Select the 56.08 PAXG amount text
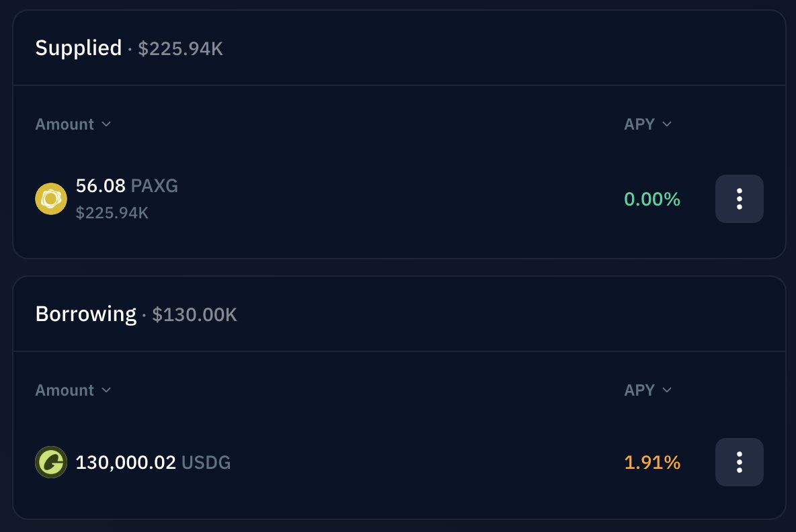Screen dimensions: 796x532 tap(127, 185)
